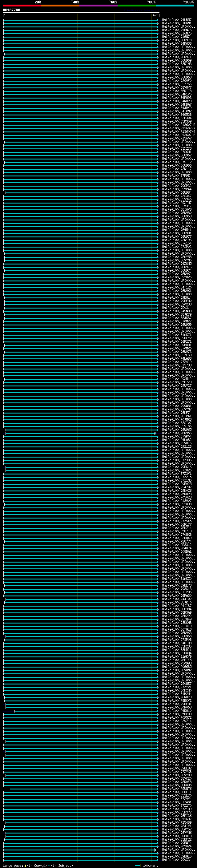The height and width of the screenshot is (868, 197).
Task: Click label UniRef100_A4RQL0
Action: click(x=177, y=711)
